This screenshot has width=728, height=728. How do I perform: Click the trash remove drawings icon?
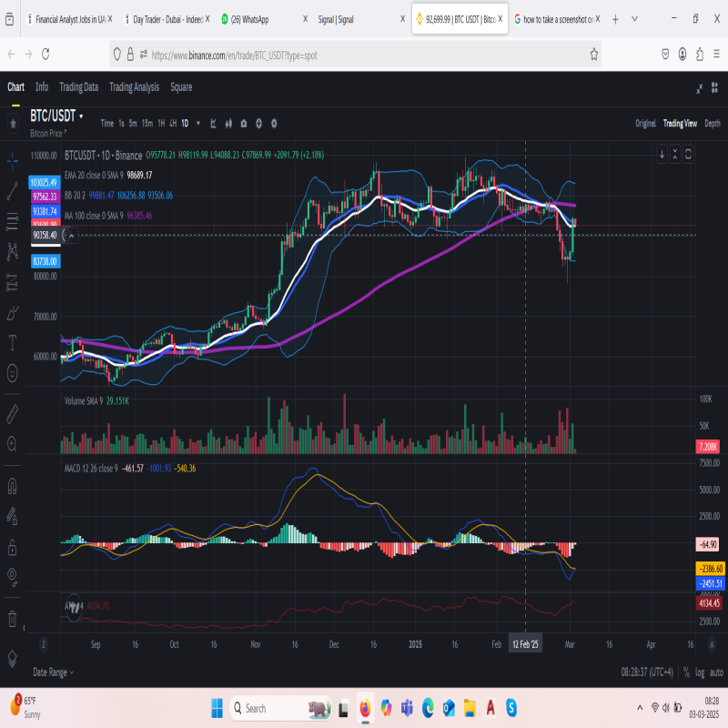click(13, 619)
